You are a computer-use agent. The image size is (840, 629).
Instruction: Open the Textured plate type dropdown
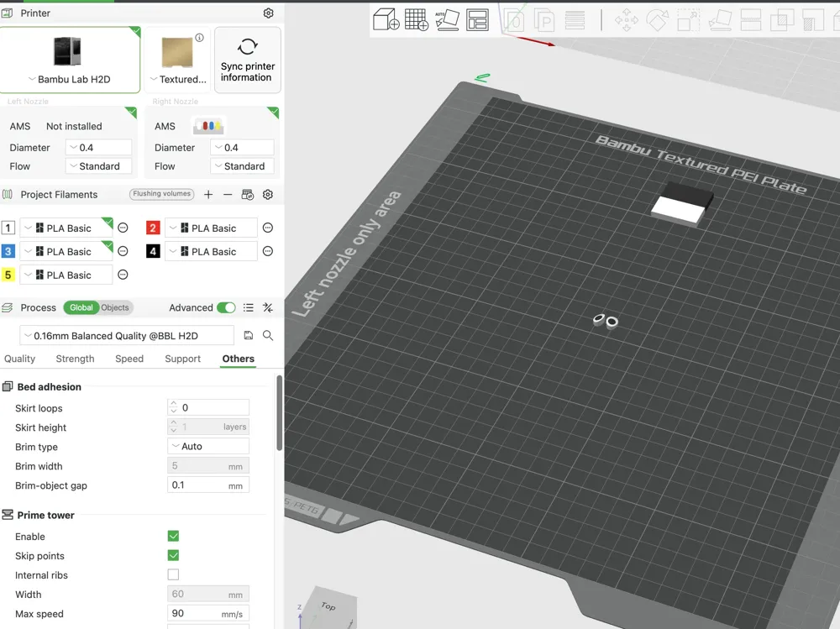point(178,79)
